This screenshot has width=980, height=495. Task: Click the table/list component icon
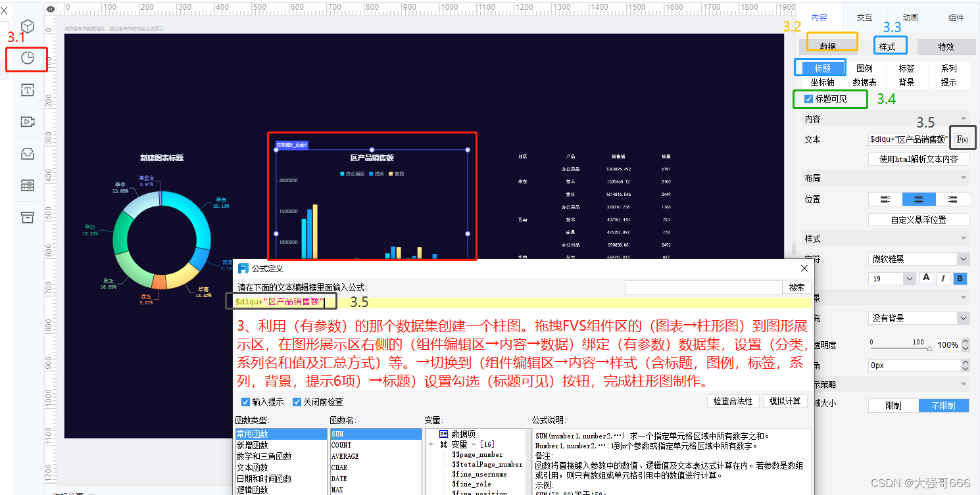click(28, 185)
